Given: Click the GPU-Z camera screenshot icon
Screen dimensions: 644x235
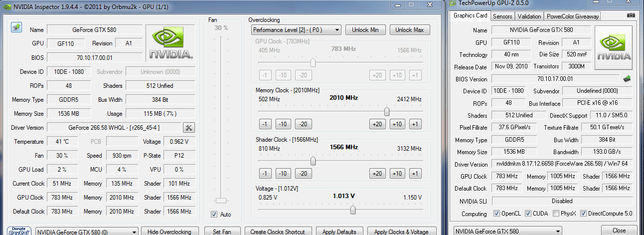Looking at the screenshot, I should [x=631, y=16].
